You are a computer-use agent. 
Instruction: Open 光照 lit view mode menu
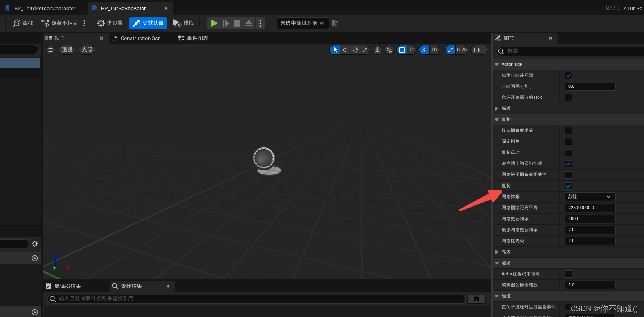[87, 50]
